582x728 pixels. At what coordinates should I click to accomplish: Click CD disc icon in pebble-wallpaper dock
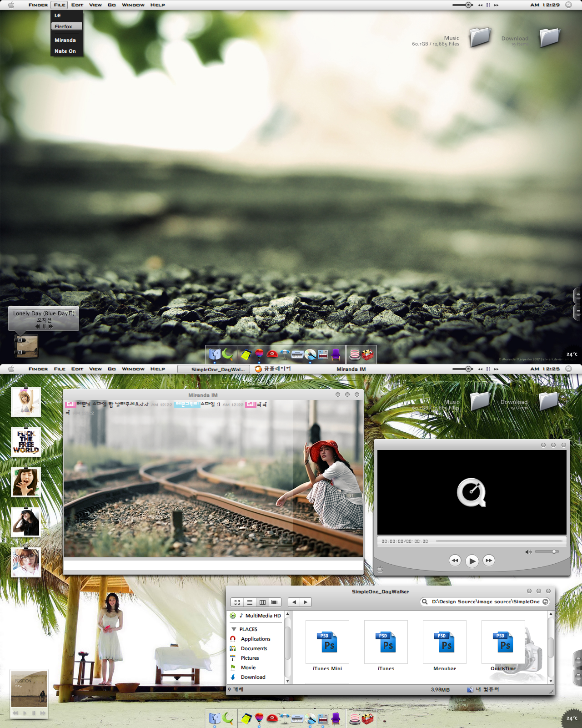pyautogui.click(x=310, y=354)
